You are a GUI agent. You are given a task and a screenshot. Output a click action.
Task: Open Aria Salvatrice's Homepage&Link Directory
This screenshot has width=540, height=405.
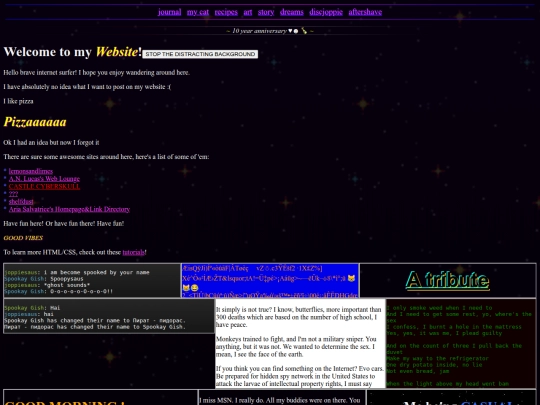click(x=69, y=209)
